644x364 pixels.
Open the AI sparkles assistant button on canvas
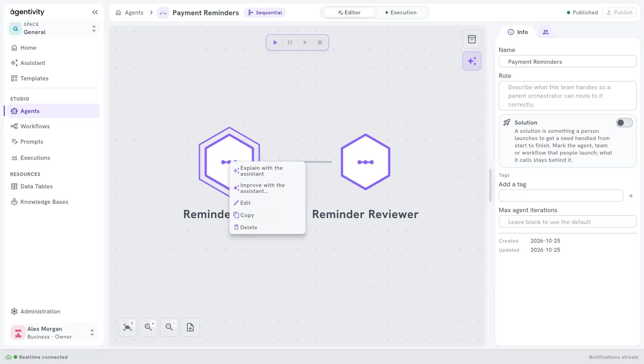472,61
